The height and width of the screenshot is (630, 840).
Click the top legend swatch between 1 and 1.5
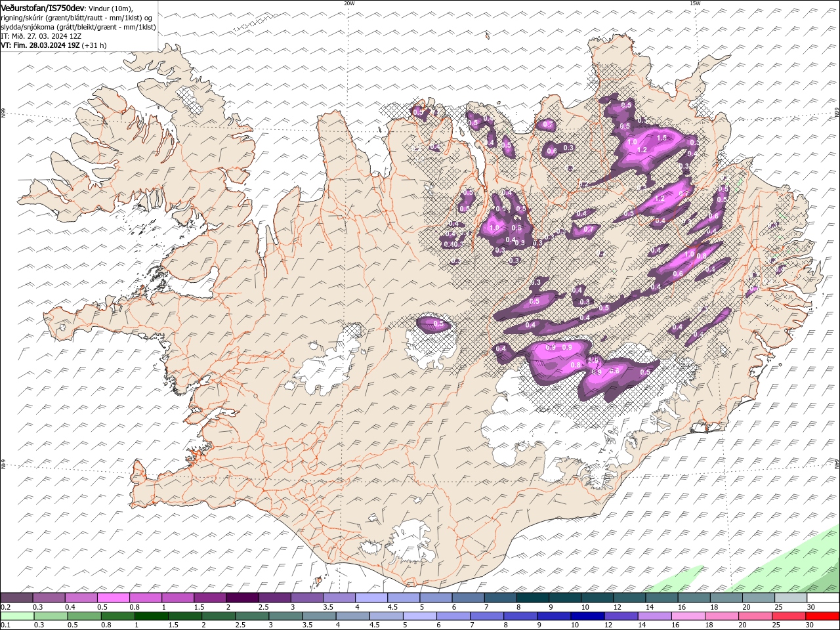click(x=178, y=598)
